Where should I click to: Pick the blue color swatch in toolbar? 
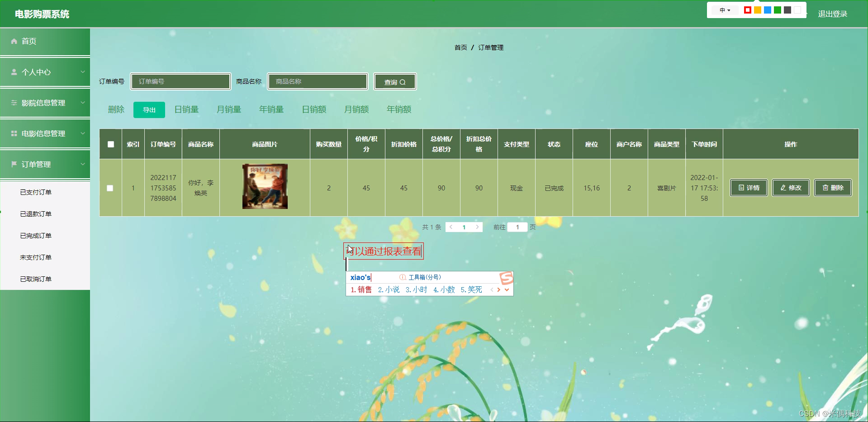click(x=768, y=10)
